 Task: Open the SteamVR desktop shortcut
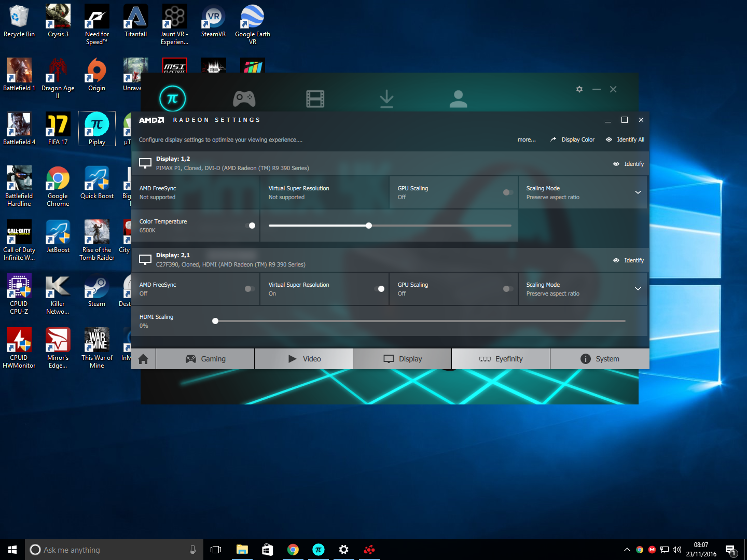pos(214,21)
